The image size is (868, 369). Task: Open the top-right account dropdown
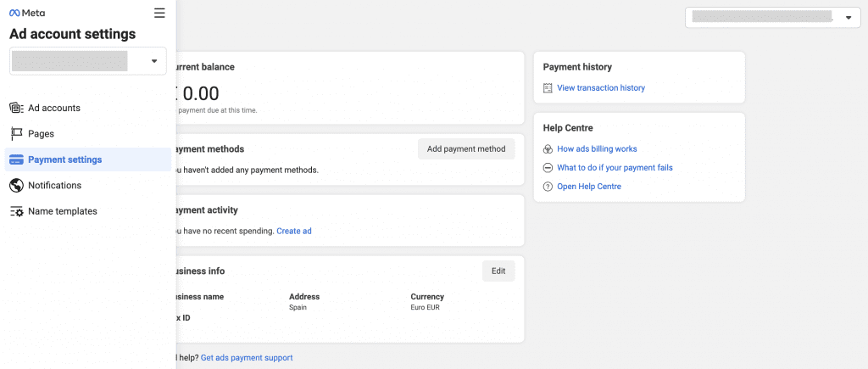(x=772, y=18)
